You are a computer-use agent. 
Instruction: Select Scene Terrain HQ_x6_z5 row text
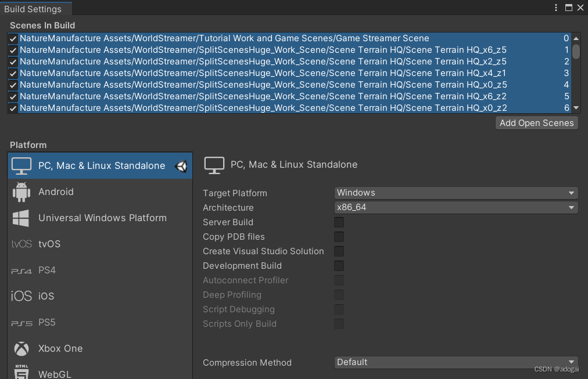pos(263,50)
